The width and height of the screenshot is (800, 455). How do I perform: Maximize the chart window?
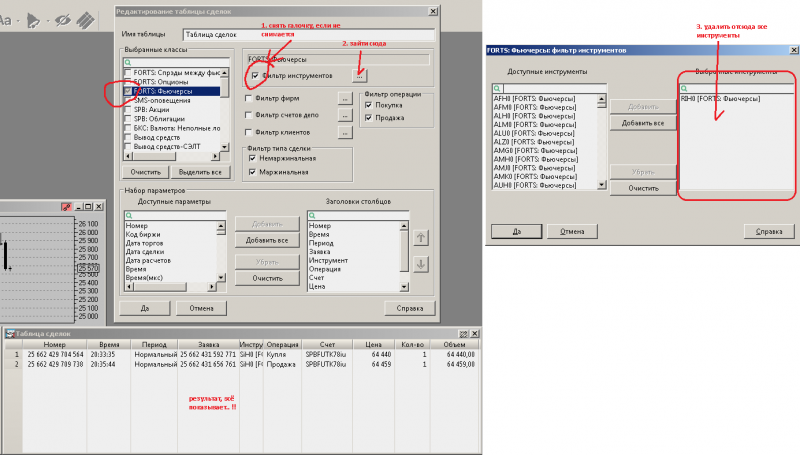(x=88, y=207)
